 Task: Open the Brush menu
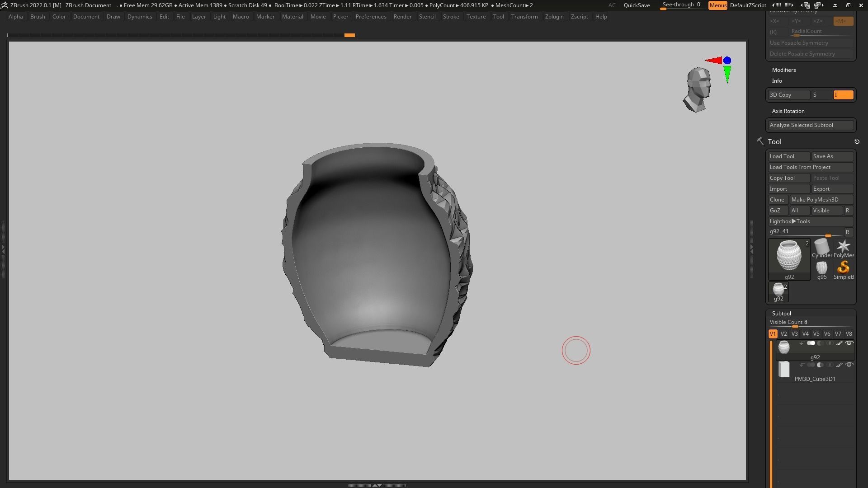point(38,17)
